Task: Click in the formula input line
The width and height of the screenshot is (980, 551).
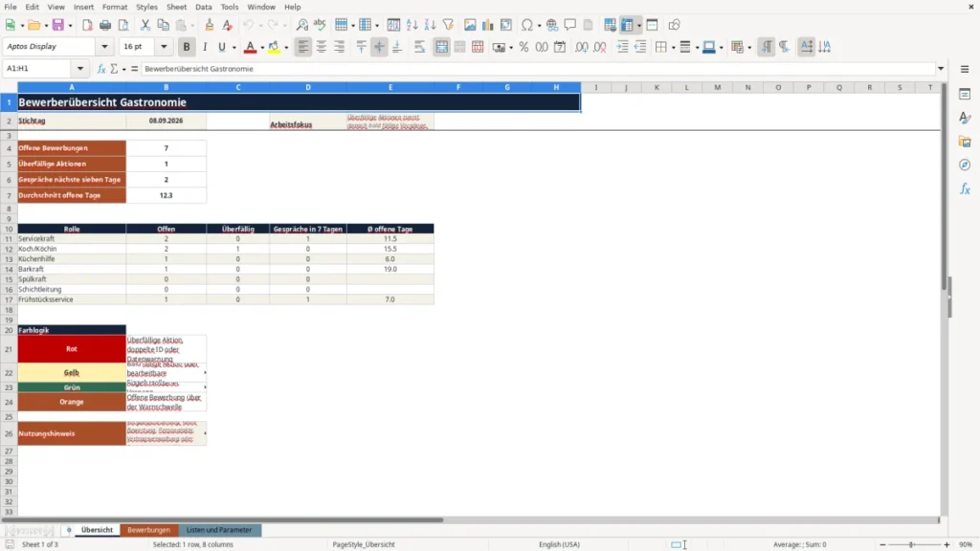Action: click(x=538, y=69)
